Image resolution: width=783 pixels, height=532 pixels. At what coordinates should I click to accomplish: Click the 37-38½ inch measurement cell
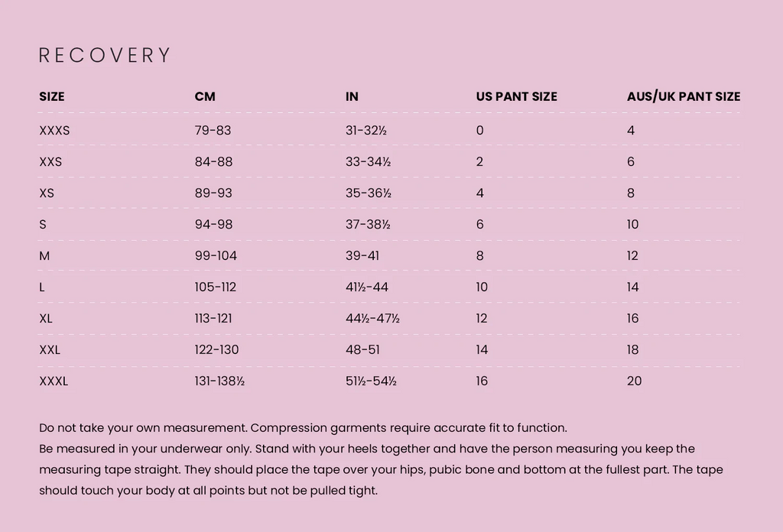coord(368,225)
